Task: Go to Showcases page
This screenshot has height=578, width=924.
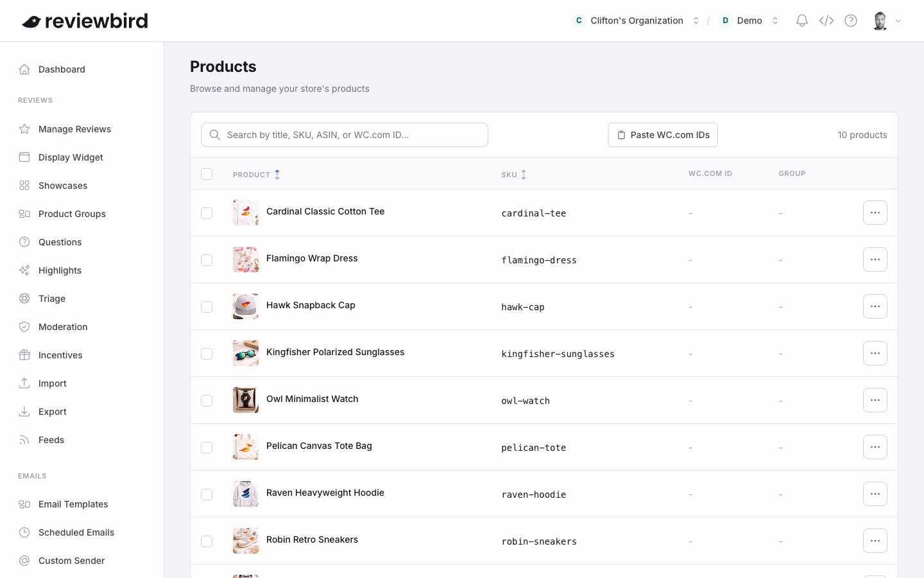Action: click(x=63, y=186)
